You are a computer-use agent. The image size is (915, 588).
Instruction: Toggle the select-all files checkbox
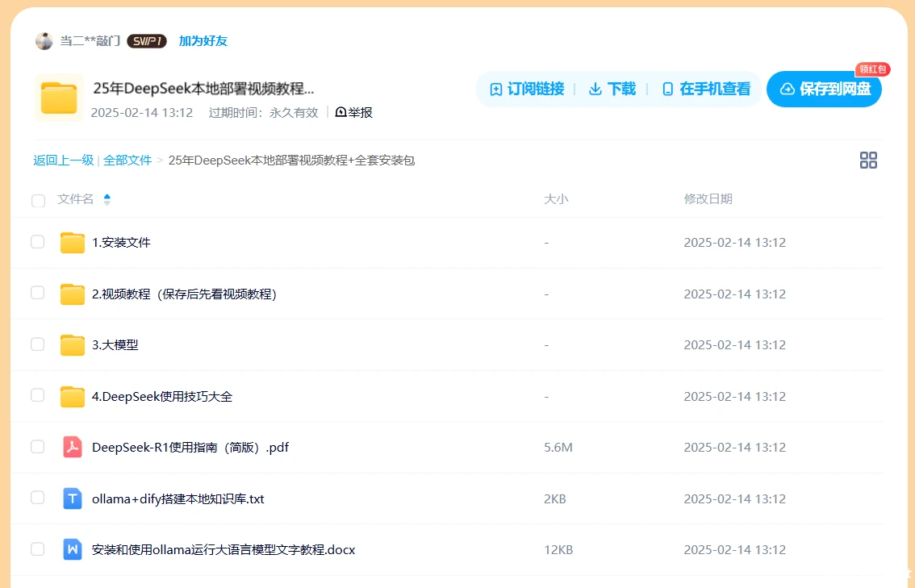point(38,200)
